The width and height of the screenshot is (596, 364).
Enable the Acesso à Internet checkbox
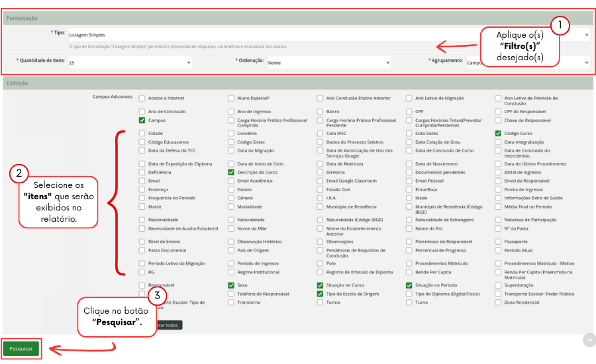click(x=142, y=98)
